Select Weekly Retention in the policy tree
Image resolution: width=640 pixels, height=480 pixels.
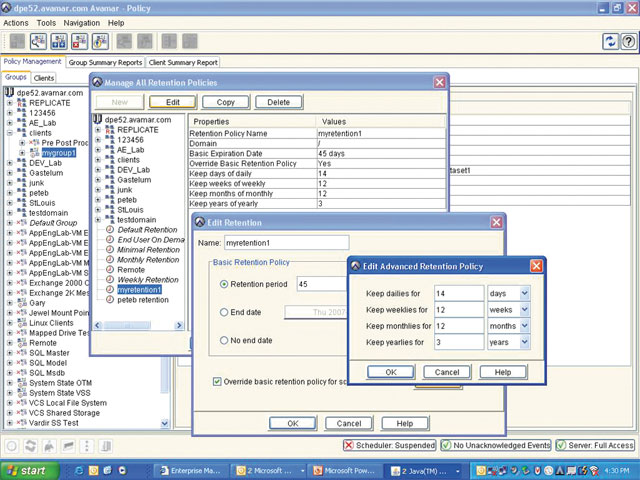point(148,280)
